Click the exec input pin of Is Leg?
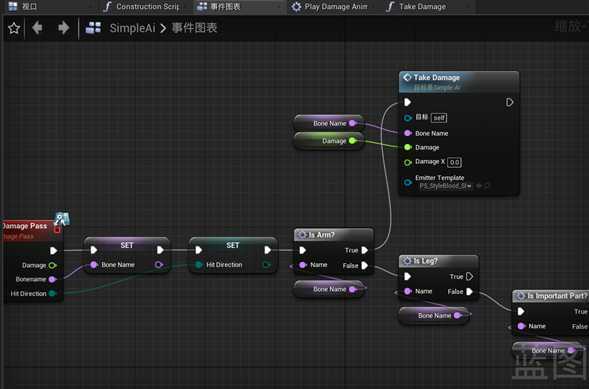589x389 pixels. point(408,277)
